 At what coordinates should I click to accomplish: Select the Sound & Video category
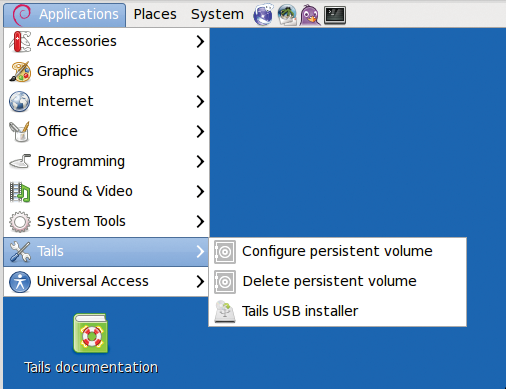[106, 191]
